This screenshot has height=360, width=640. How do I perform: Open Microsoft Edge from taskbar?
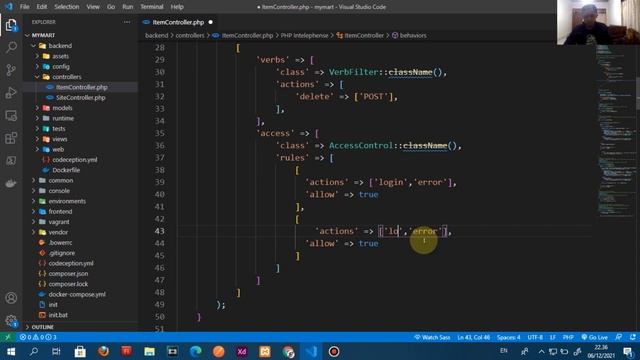tap(196, 351)
